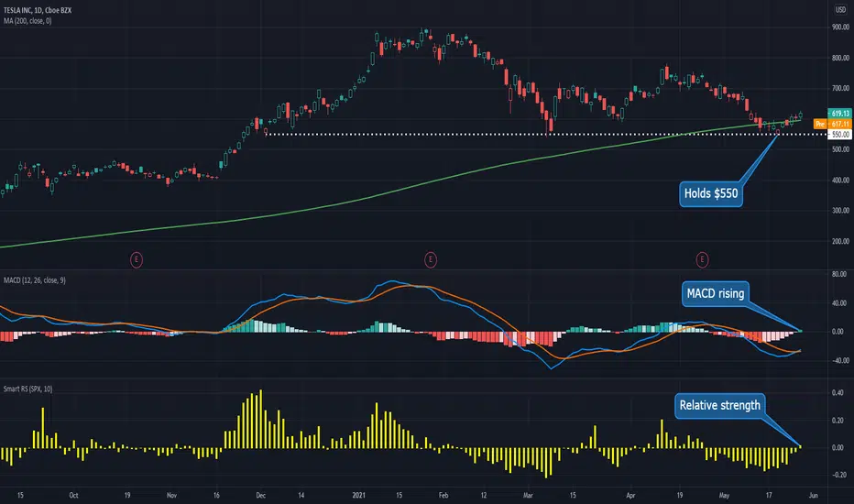Click the 80.00 MACD axis value
The image size is (854, 504).
click(x=839, y=275)
